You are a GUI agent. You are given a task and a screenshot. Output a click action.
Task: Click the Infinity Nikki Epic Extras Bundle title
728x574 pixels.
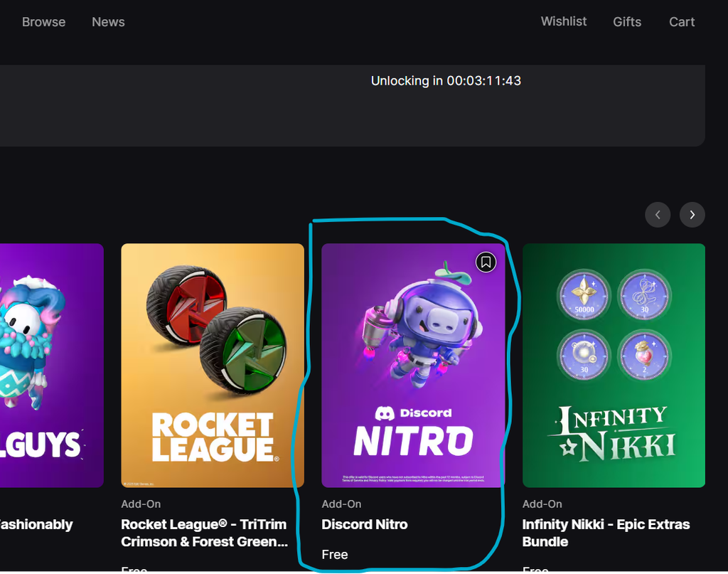tap(606, 533)
